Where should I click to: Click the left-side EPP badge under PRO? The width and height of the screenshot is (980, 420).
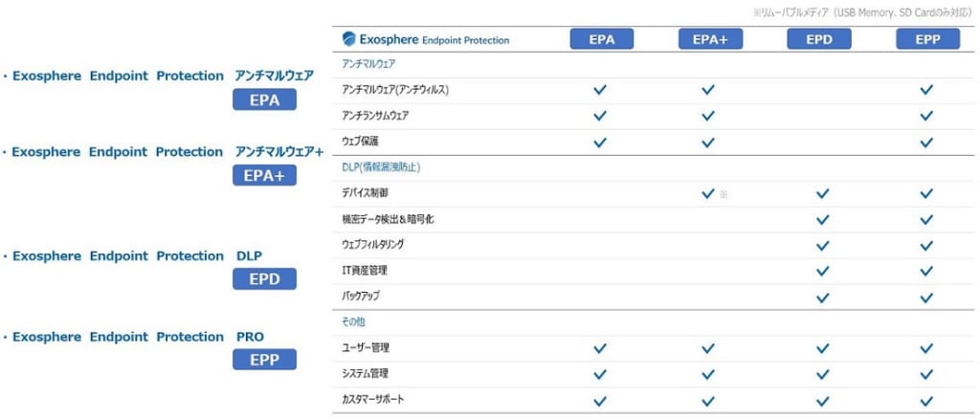coord(264,360)
